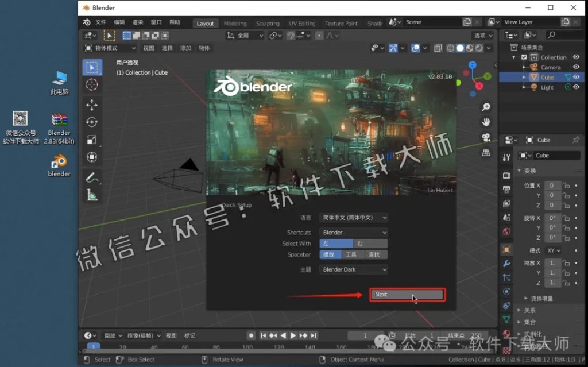Viewport: 588px width, 367px height.
Task: Adjust the 结束点 frame value of 250
Action: (x=465, y=334)
